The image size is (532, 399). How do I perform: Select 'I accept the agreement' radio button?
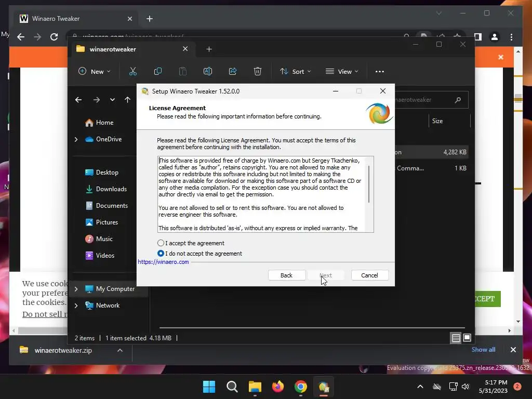161,243
